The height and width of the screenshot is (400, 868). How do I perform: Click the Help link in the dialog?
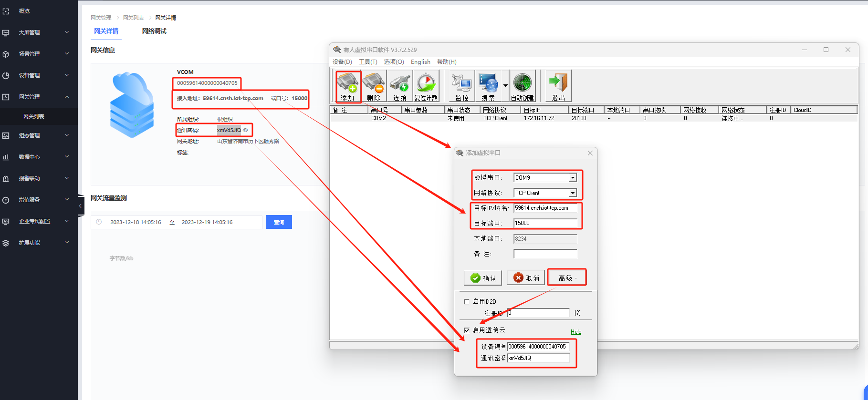(576, 332)
